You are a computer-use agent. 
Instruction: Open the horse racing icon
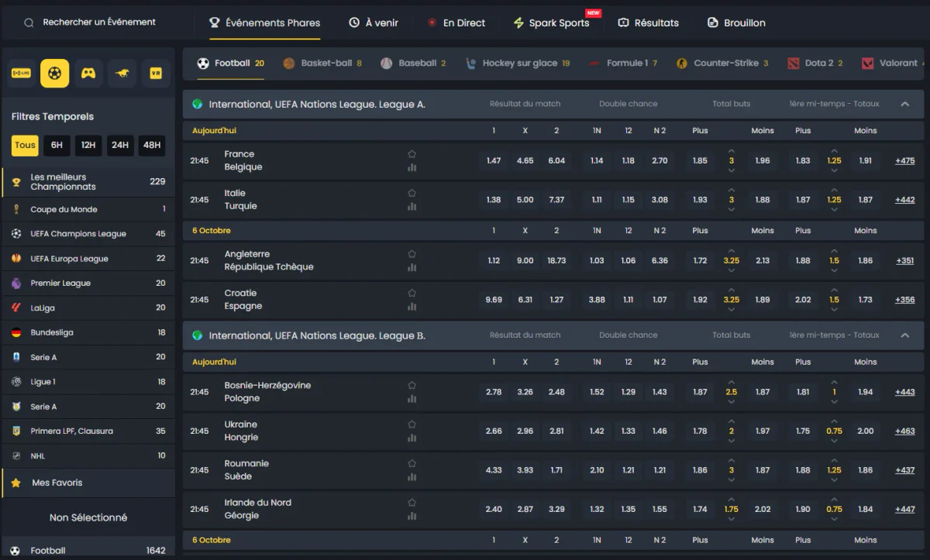(122, 73)
